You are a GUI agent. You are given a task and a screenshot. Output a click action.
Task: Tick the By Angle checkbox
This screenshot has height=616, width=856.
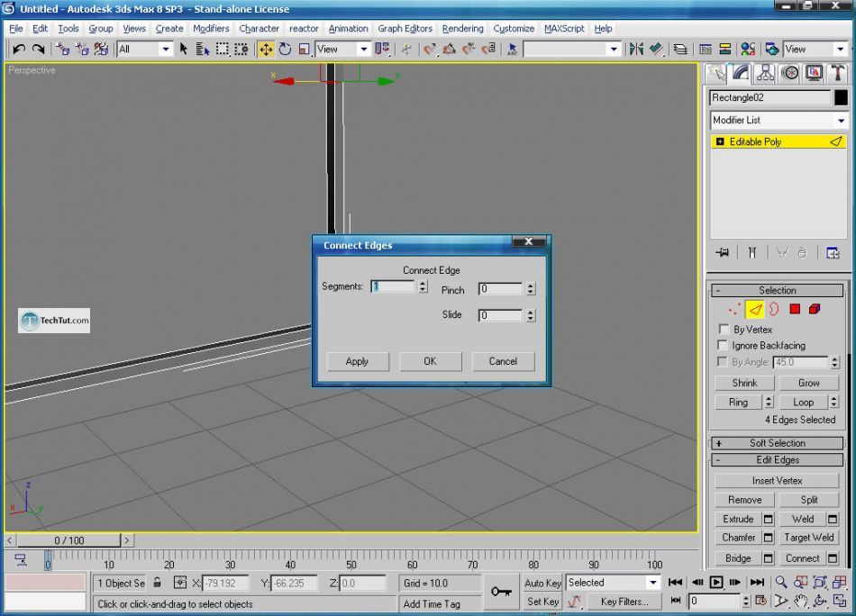(723, 362)
